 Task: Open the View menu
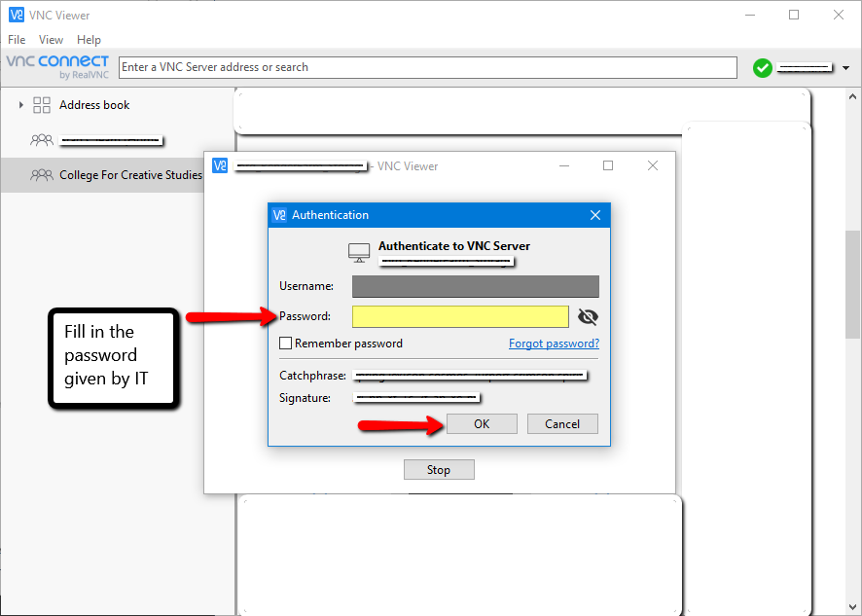click(x=51, y=40)
